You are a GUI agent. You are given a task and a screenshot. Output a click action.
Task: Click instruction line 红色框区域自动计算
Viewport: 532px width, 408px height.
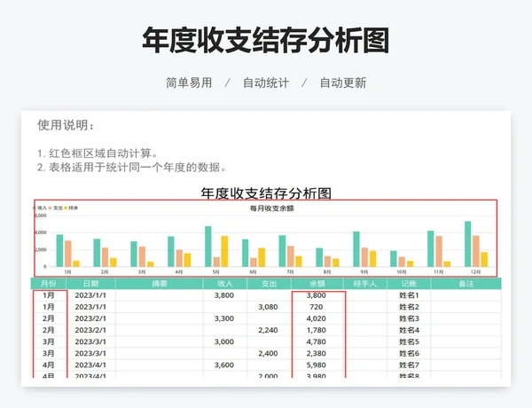98,153
